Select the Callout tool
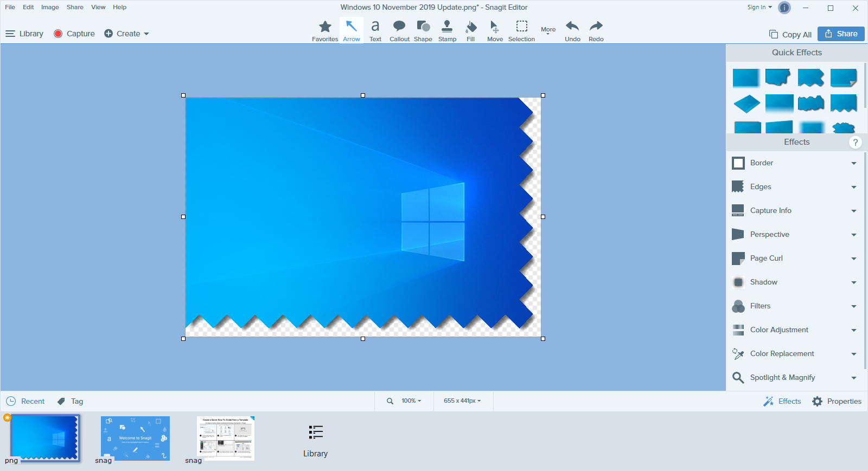Viewport: 868px width, 471px height. pyautogui.click(x=399, y=31)
